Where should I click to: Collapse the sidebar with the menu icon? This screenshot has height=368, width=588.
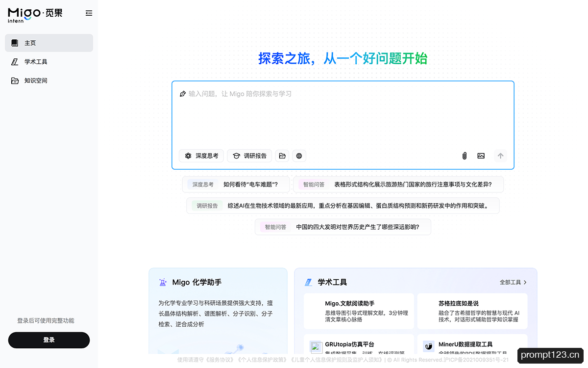pos(89,13)
